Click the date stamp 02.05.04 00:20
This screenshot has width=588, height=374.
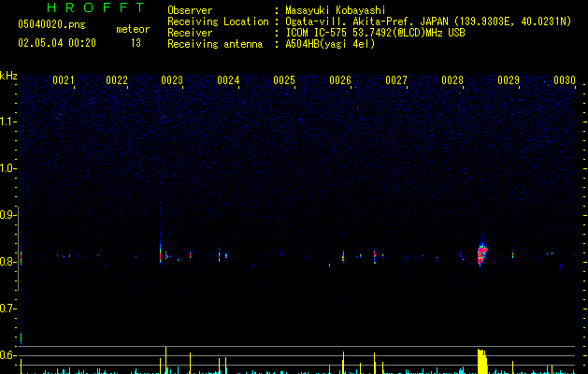click(x=57, y=43)
